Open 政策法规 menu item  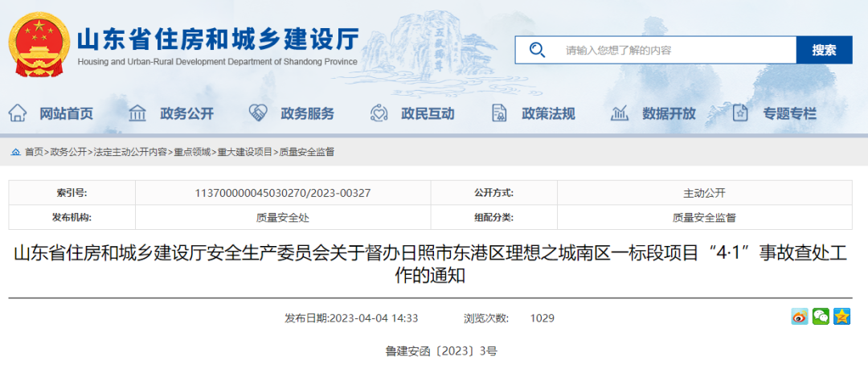[x=549, y=113]
